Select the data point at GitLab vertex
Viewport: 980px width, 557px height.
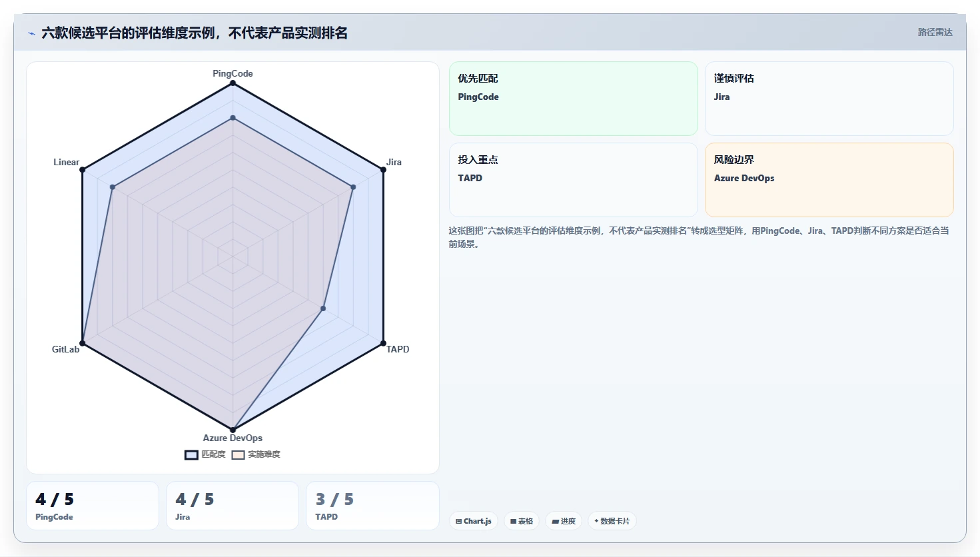(83, 343)
